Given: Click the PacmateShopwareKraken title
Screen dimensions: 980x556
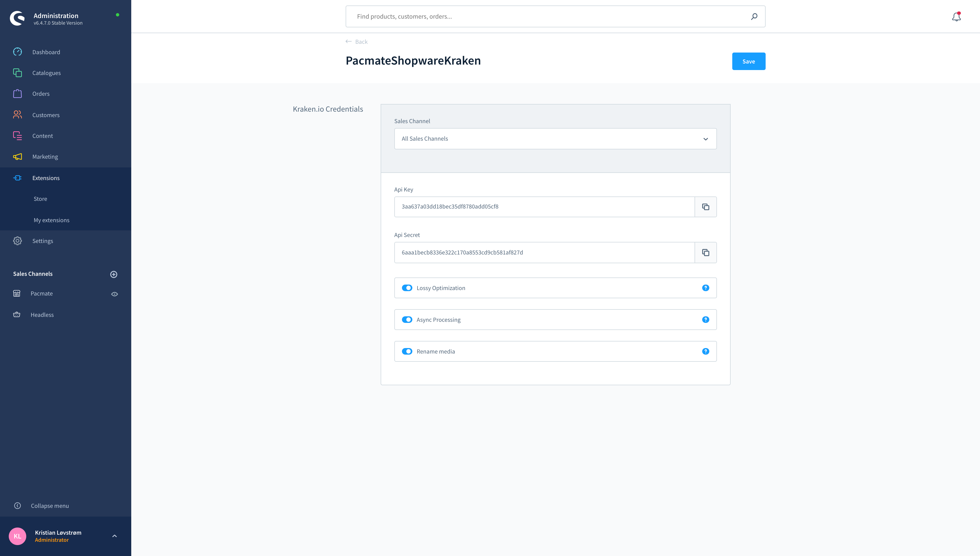Looking at the screenshot, I should point(413,60).
